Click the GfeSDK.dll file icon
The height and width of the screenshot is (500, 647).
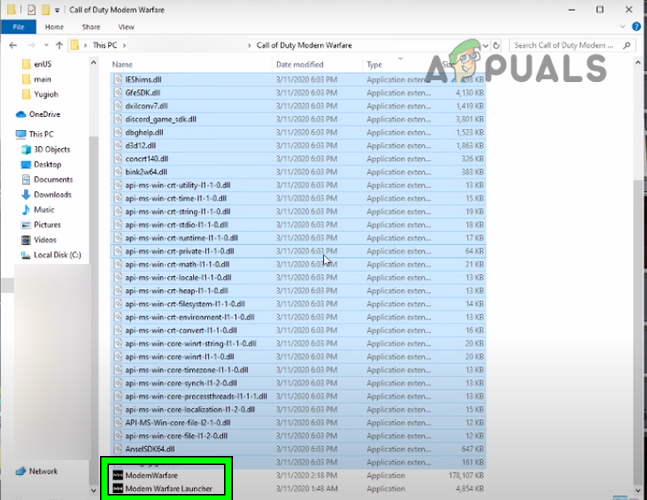pos(118,92)
